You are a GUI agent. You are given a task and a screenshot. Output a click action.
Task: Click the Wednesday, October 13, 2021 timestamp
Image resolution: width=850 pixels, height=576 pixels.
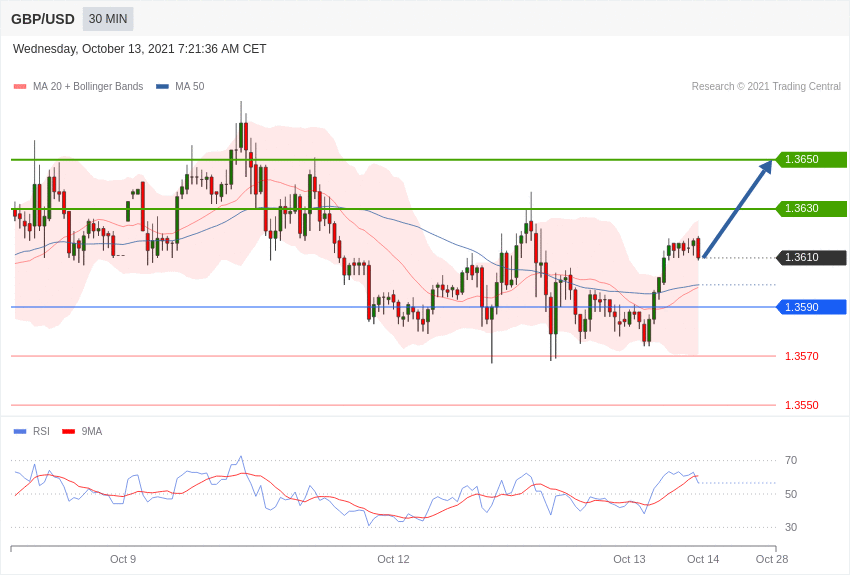[x=139, y=49]
